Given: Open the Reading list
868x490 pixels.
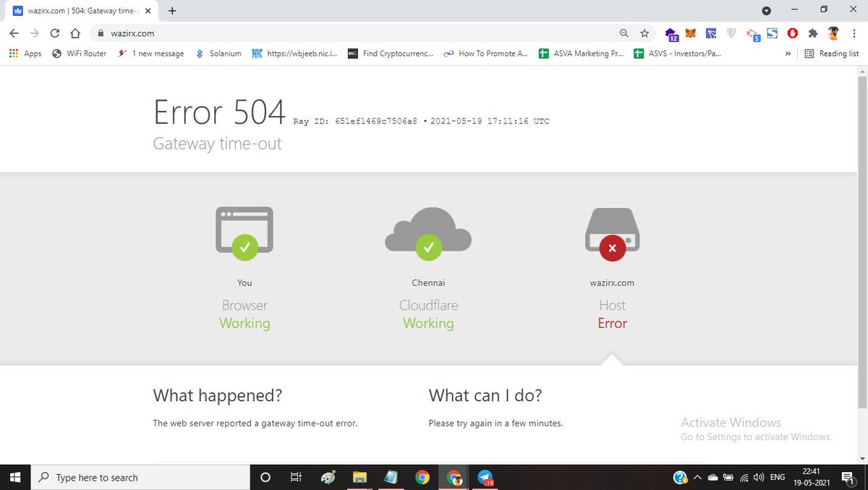Looking at the screenshot, I should tap(831, 53).
